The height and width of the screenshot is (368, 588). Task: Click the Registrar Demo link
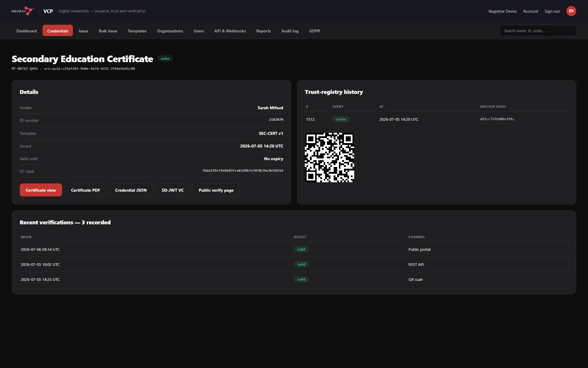(x=502, y=11)
